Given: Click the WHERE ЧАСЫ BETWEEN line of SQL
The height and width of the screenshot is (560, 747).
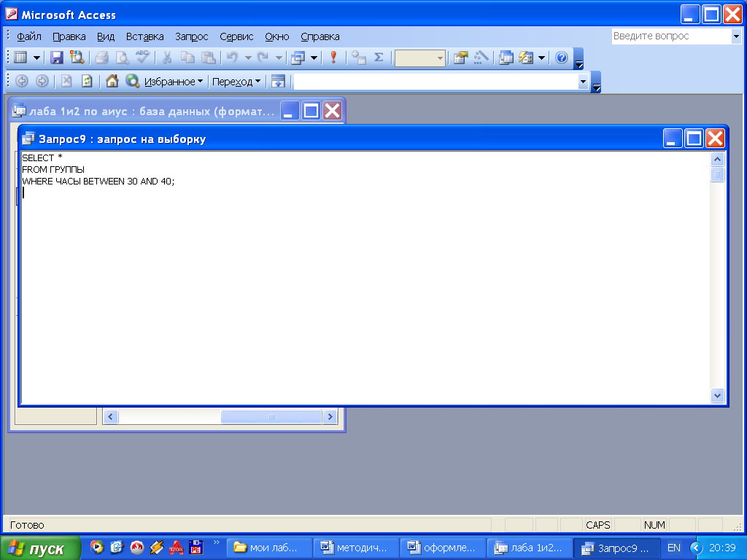Looking at the screenshot, I should tap(98, 182).
